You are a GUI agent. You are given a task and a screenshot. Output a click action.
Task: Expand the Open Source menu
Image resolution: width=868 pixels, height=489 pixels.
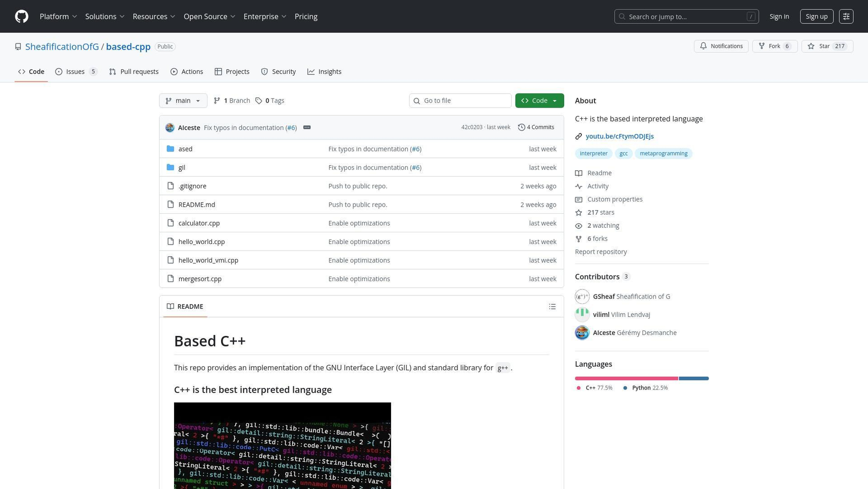tap(209, 17)
